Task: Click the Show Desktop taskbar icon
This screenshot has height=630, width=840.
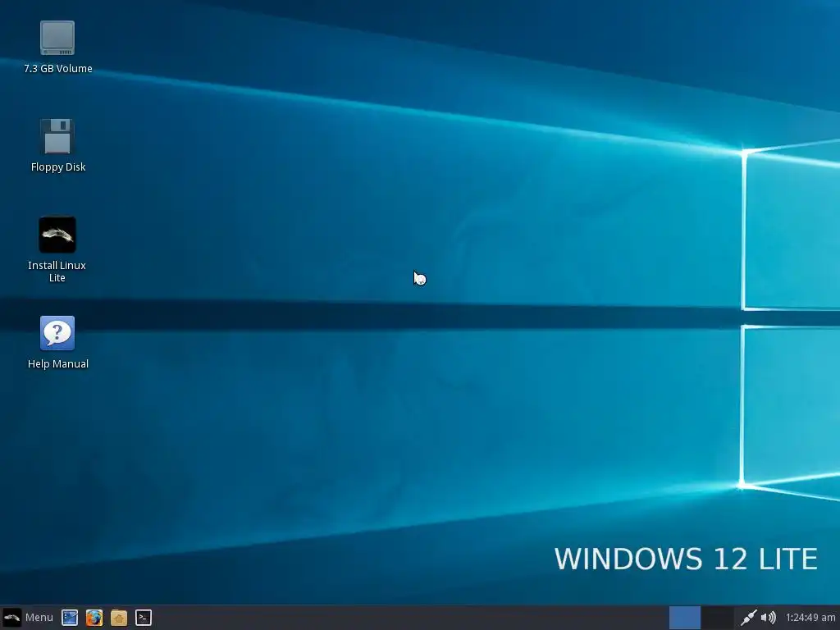Action: tap(70, 618)
